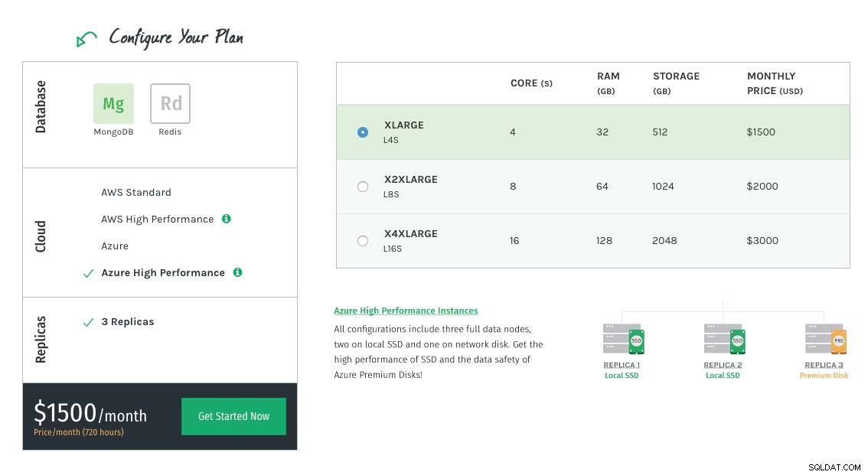This screenshot has width=868, height=475.
Task: Select the X2XLARGE L8S radio button
Action: click(363, 187)
